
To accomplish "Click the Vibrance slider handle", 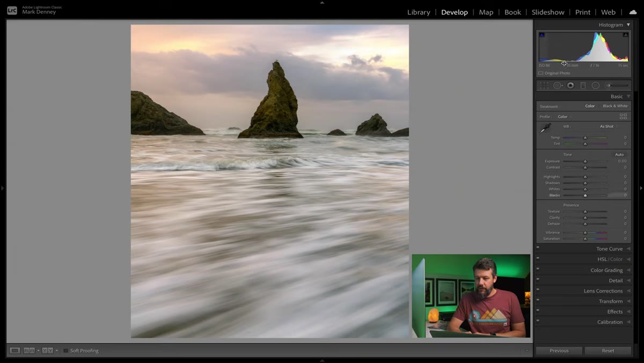I will click(x=585, y=233).
